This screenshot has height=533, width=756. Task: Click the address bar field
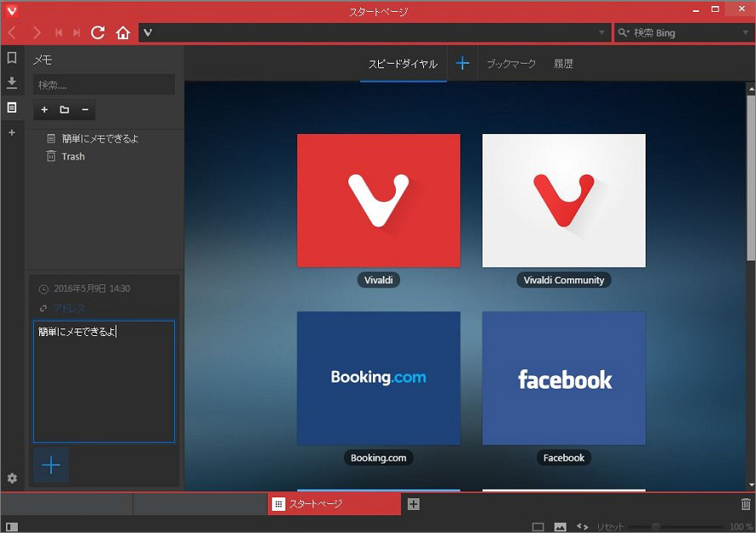click(x=374, y=33)
